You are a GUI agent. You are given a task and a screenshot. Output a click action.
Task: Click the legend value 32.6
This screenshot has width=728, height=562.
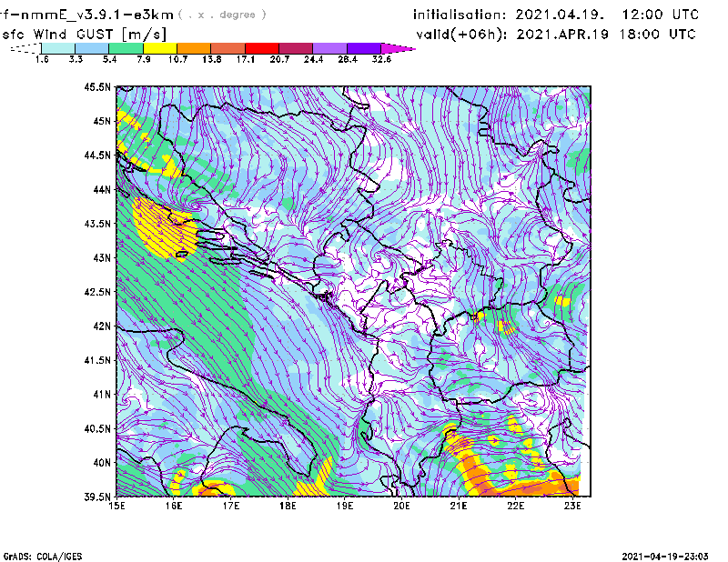[x=381, y=59]
